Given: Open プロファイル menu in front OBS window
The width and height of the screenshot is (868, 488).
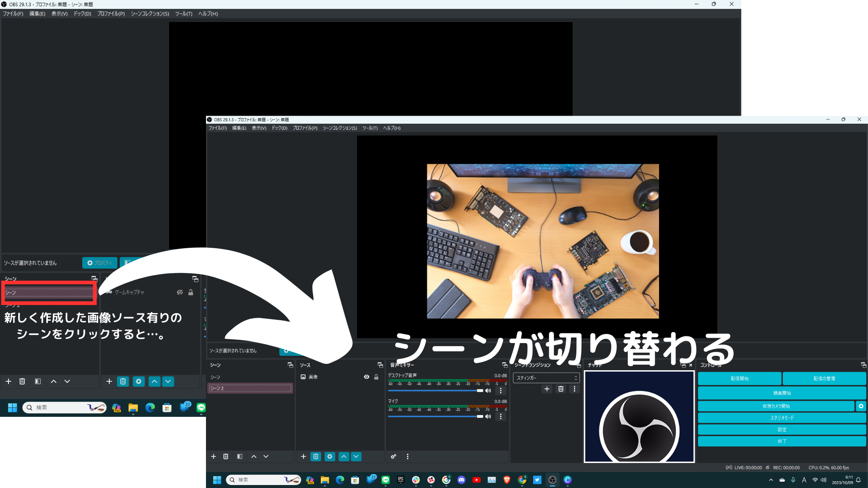Looking at the screenshot, I should tap(305, 128).
